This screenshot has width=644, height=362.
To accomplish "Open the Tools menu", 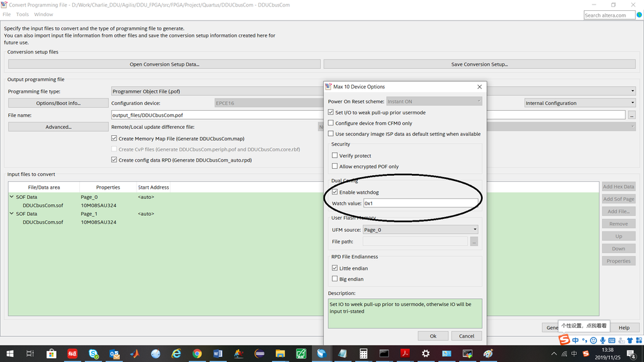I will point(23,14).
